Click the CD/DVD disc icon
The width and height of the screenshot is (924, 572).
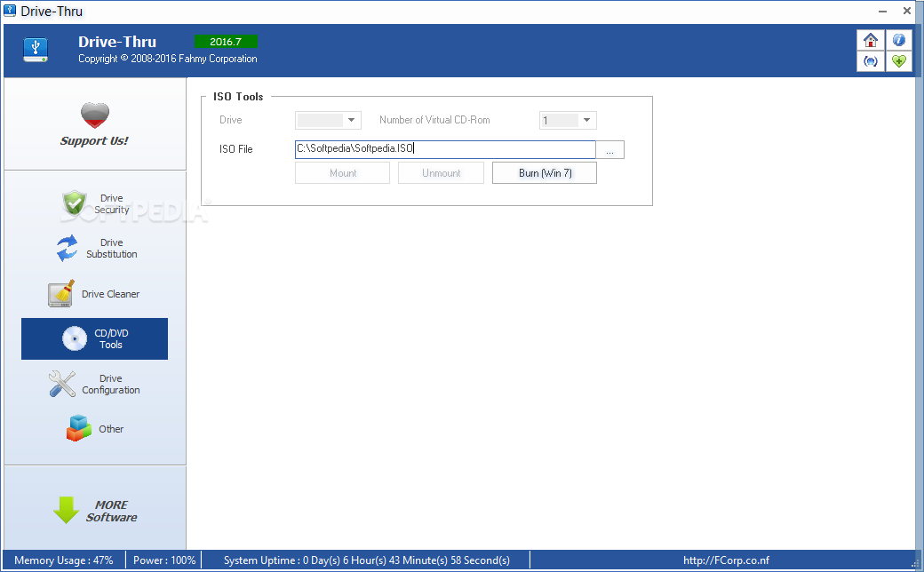pyautogui.click(x=75, y=338)
